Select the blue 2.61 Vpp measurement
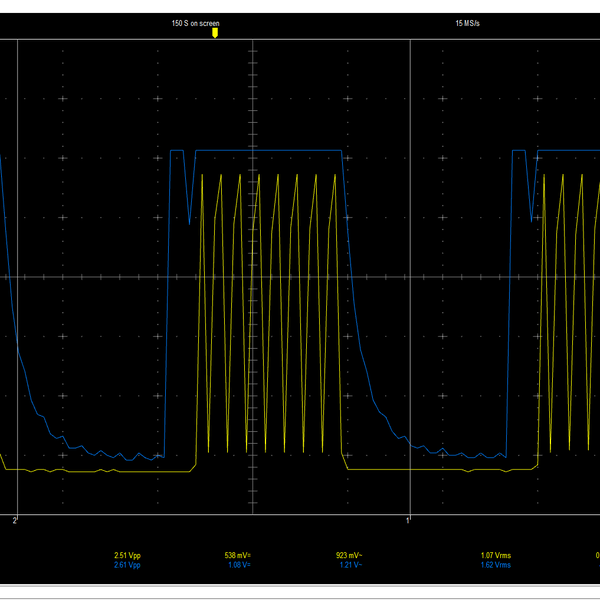 coord(127,565)
